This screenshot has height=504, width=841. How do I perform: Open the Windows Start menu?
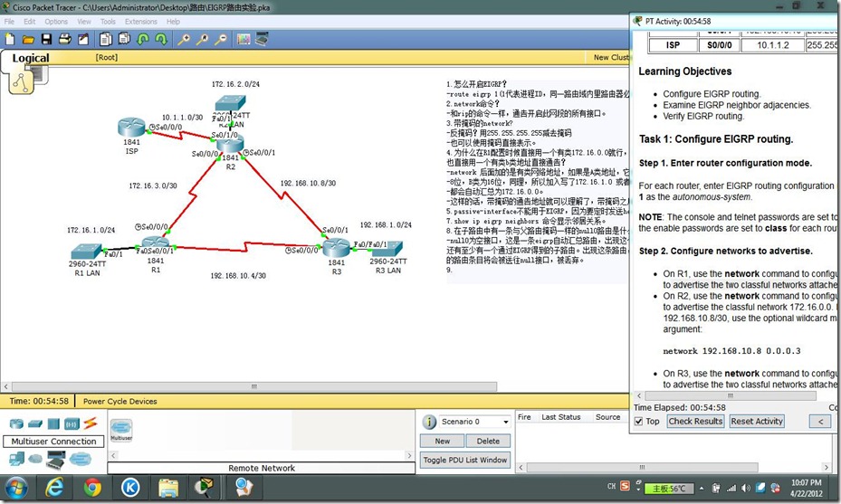point(16,488)
